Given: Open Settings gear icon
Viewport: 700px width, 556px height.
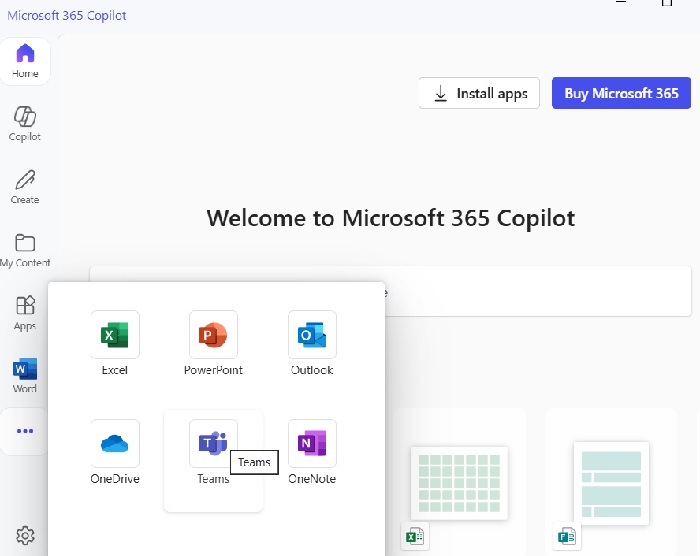Looking at the screenshot, I should 25,535.
